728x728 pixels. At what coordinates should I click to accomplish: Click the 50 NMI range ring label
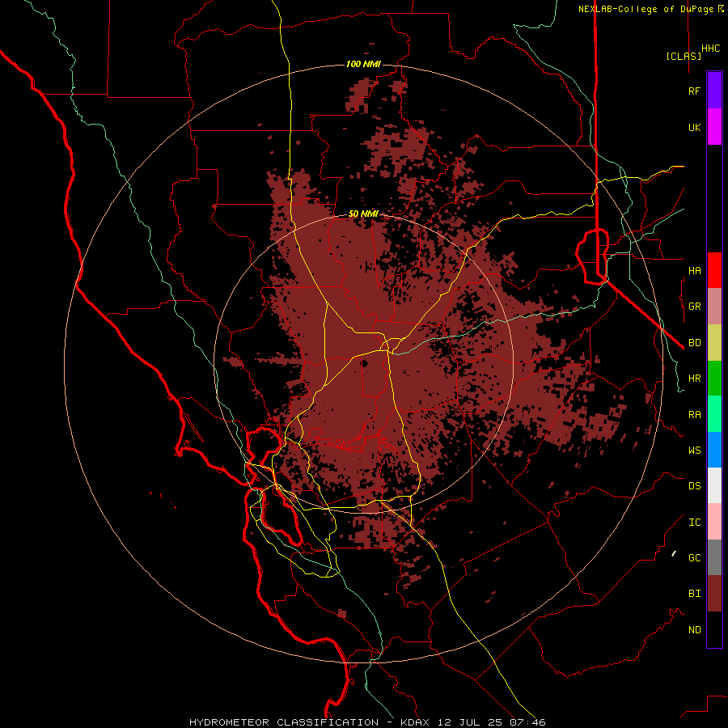click(x=363, y=214)
